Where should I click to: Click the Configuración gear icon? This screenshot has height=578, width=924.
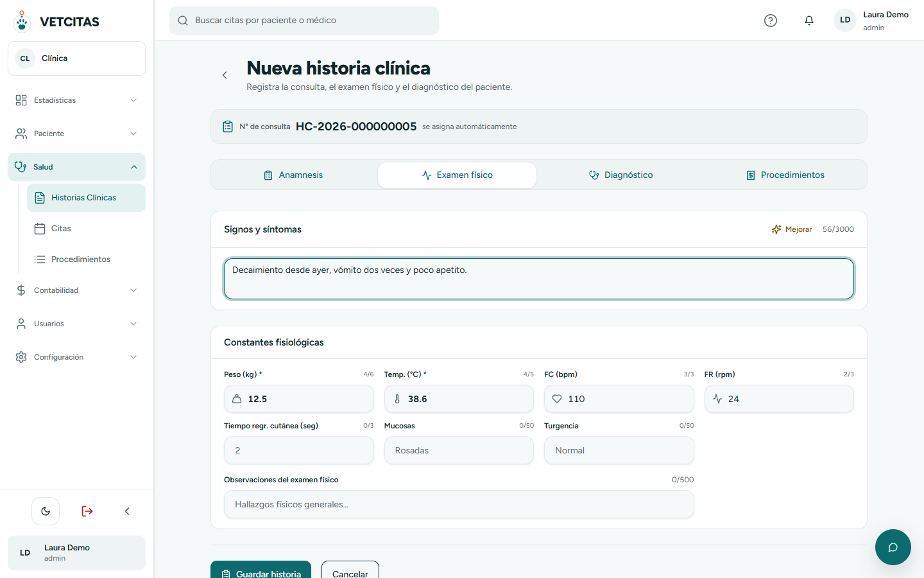(21, 357)
